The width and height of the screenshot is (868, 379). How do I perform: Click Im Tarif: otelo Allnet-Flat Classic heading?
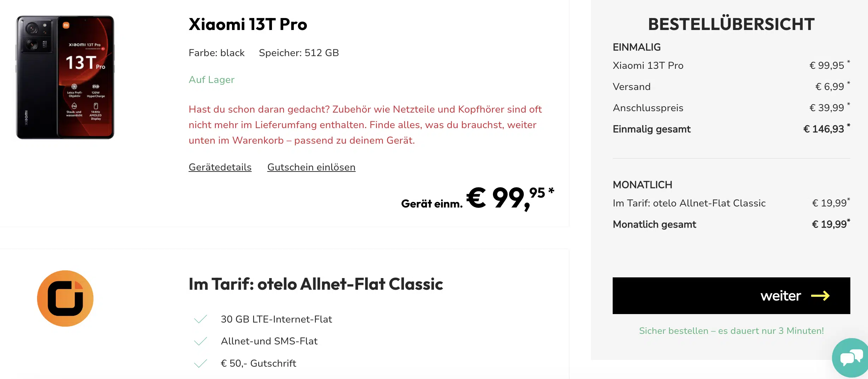tap(316, 284)
